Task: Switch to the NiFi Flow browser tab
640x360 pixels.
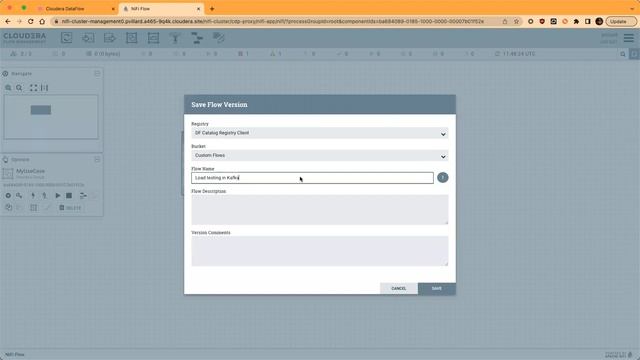Action: 161,9
